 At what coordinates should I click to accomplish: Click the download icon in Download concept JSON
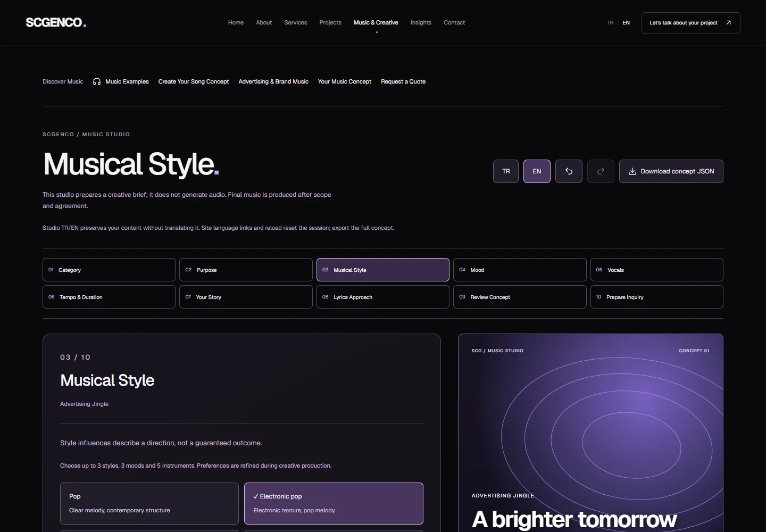coord(632,171)
